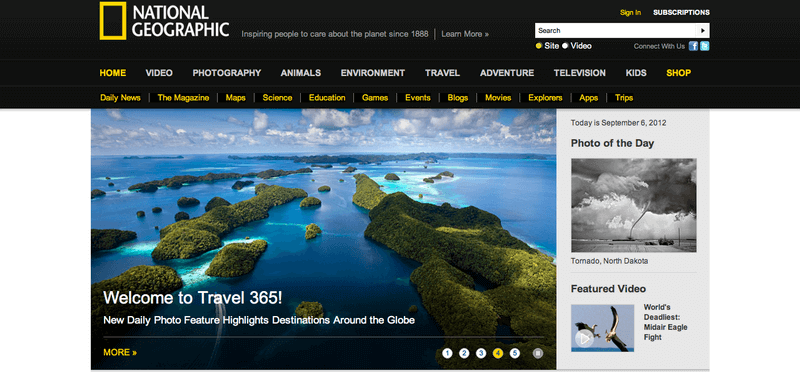Submit search with the arrow button

(703, 31)
